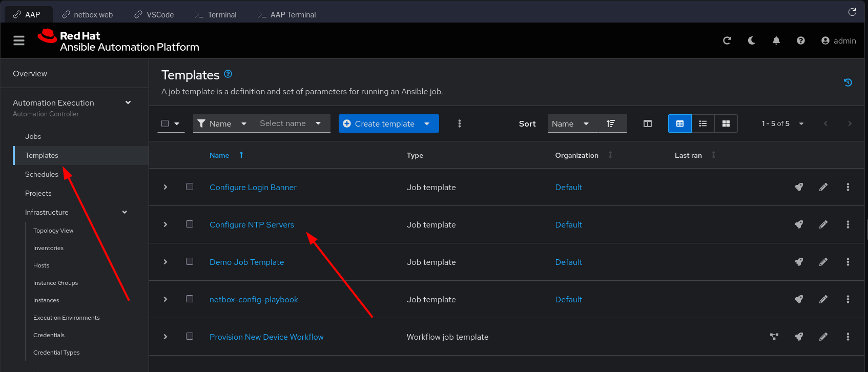Open more actions for netbox-config-playbook
The width and height of the screenshot is (868, 372).
pos(848,299)
